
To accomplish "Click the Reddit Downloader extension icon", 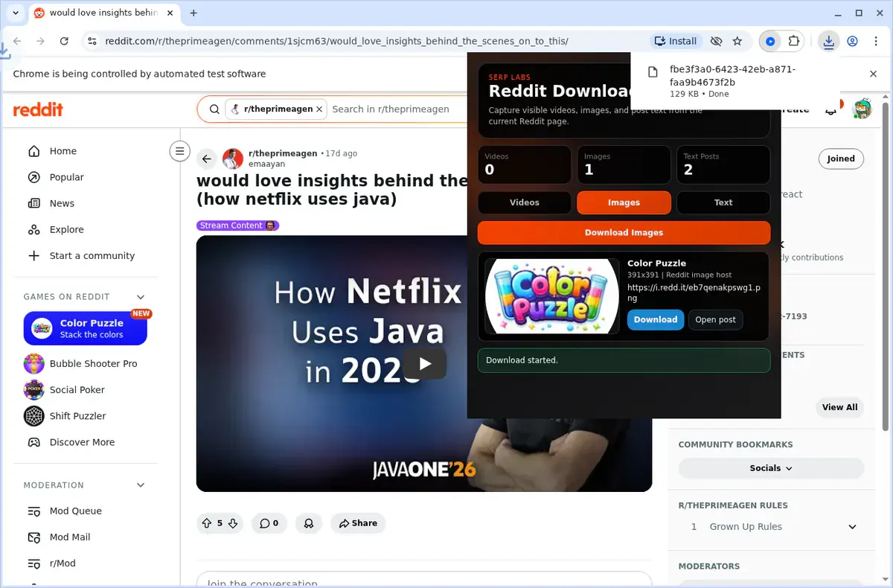I will click(770, 42).
